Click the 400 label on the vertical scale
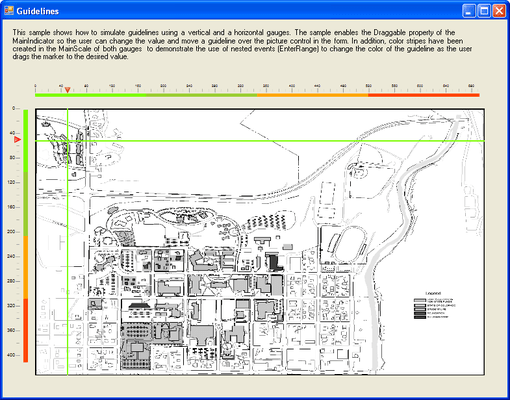This screenshot has width=510, height=400. pos(11,355)
